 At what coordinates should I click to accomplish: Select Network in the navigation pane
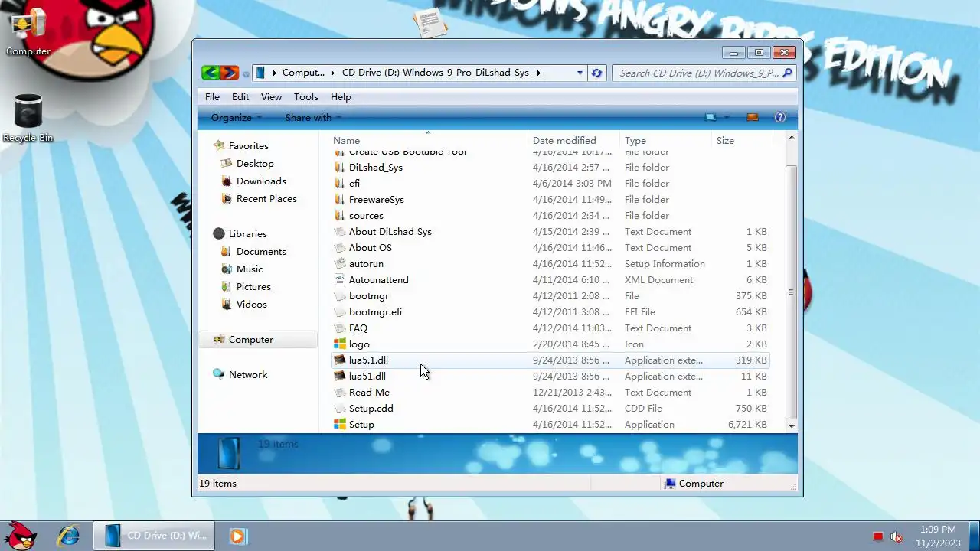248,374
